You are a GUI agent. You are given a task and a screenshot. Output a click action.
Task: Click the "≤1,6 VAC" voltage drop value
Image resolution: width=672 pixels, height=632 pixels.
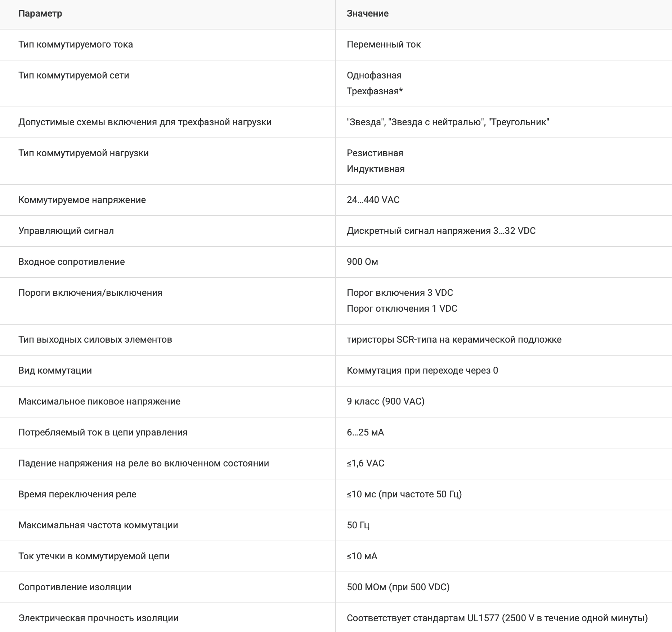point(365,464)
